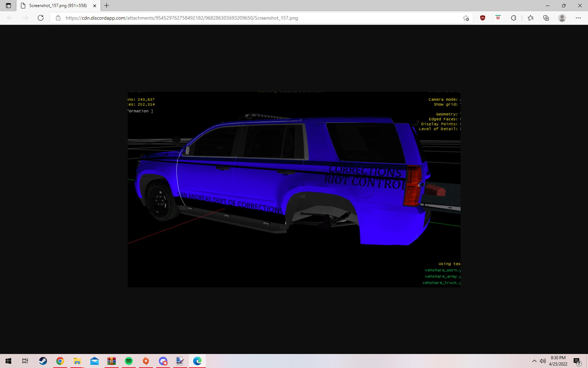Click the uBlock Origin extension icon

click(x=483, y=18)
